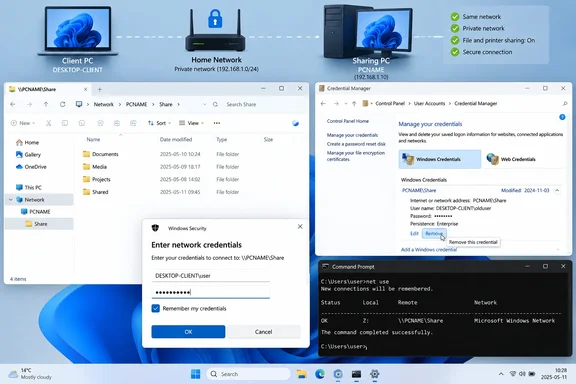Click User Accounts in the breadcrumb

[429, 104]
